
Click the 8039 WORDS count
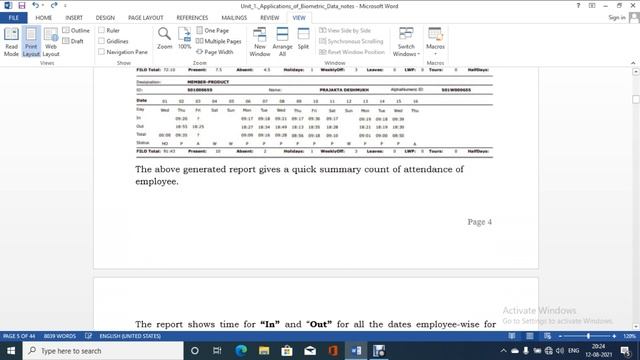[60, 336]
